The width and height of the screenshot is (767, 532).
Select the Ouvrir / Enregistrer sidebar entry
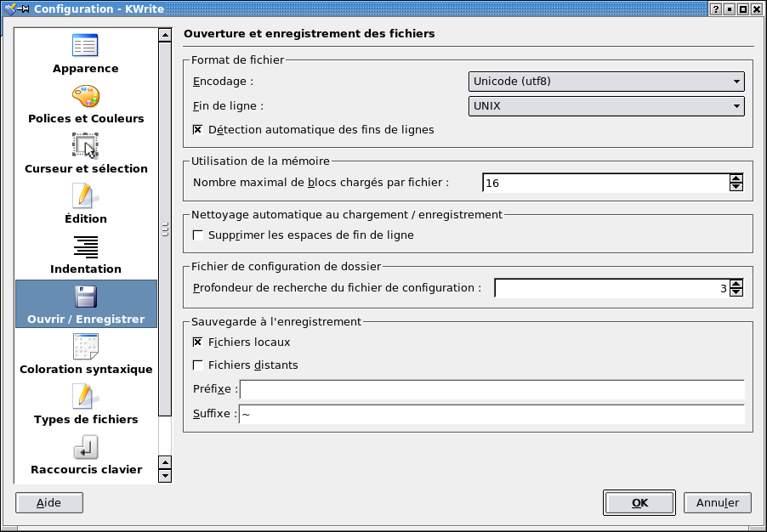tap(86, 303)
